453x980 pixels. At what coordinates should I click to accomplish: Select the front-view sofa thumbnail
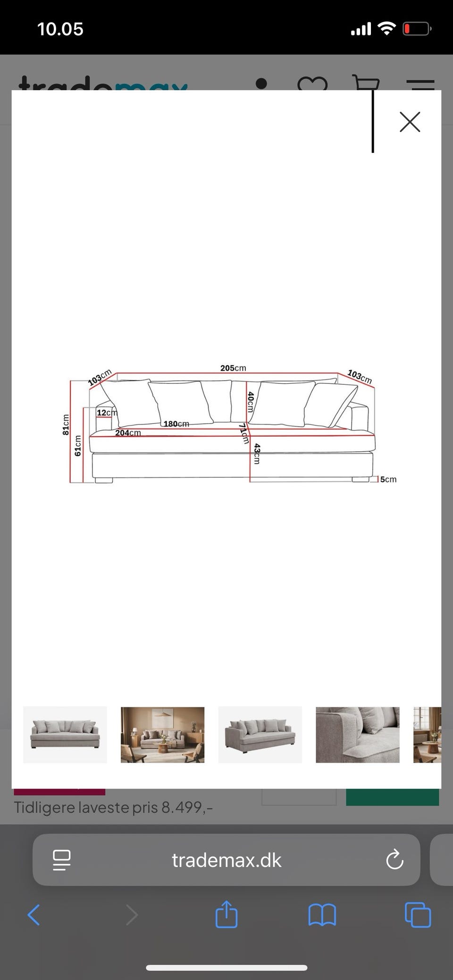tap(65, 734)
